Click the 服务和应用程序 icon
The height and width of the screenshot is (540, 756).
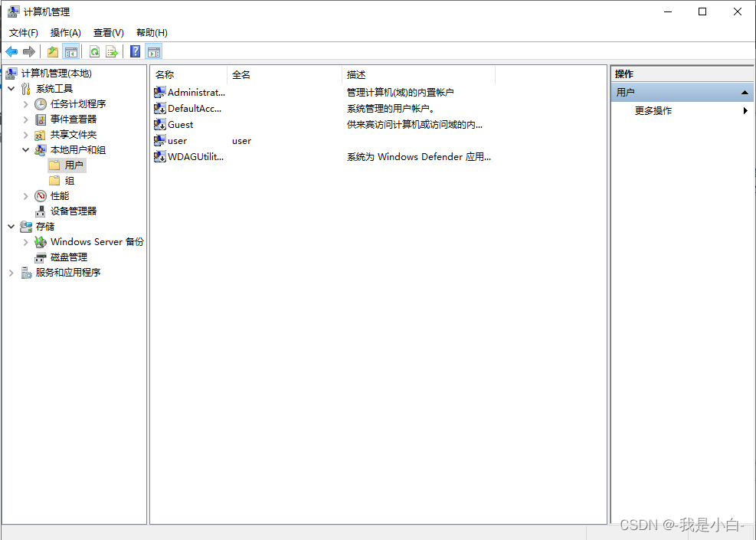click(x=26, y=273)
